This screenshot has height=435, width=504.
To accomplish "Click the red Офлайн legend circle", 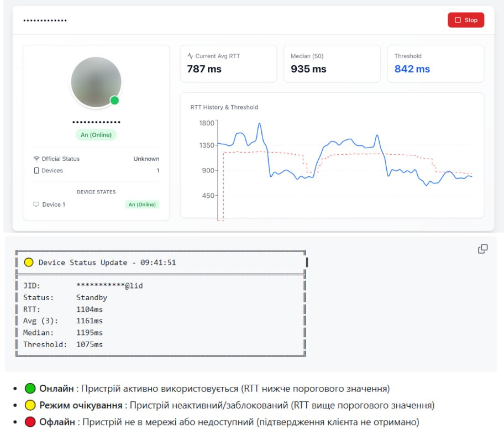I will (x=30, y=422).
